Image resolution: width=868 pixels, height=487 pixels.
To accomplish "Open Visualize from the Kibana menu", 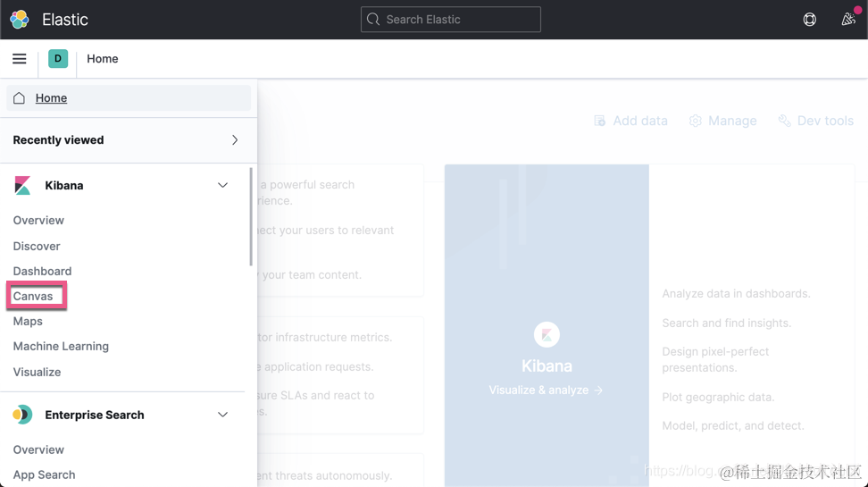I will pyautogui.click(x=38, y=372).
